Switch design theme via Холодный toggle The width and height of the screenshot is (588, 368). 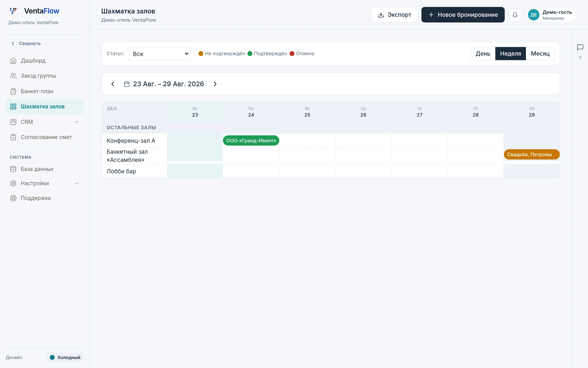[65, 357]
